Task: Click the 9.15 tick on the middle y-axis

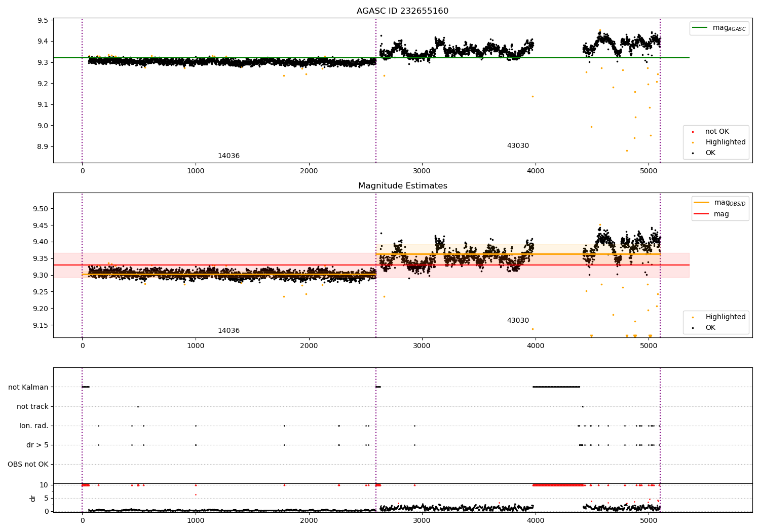Action: coord(41,325)
